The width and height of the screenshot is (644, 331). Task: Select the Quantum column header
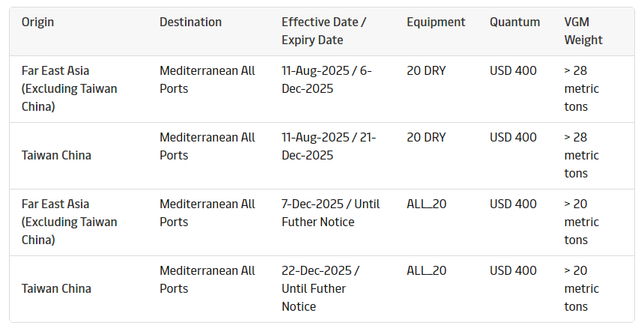(514, 22)
